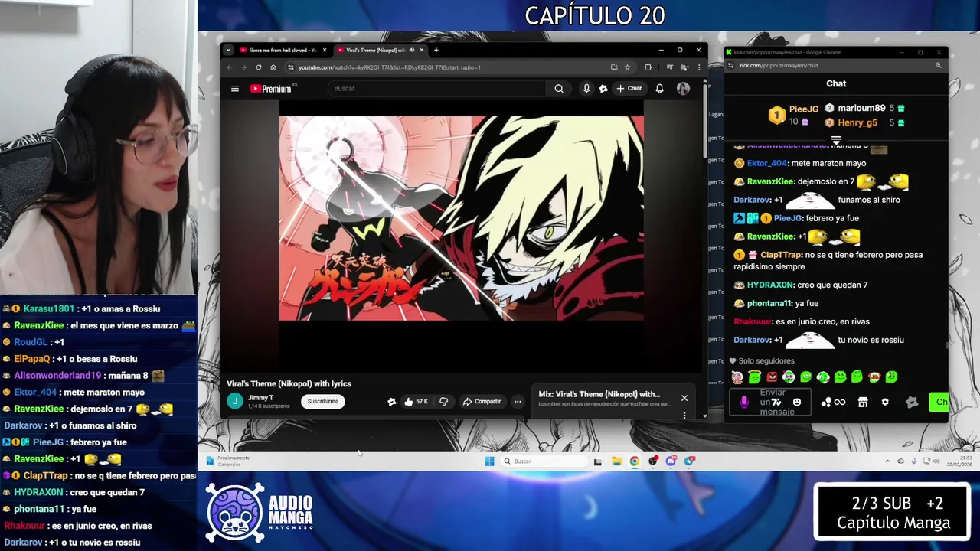
Task: Click Henry_g5 in Kick leaderboard
Action: (x=857, y=122)
